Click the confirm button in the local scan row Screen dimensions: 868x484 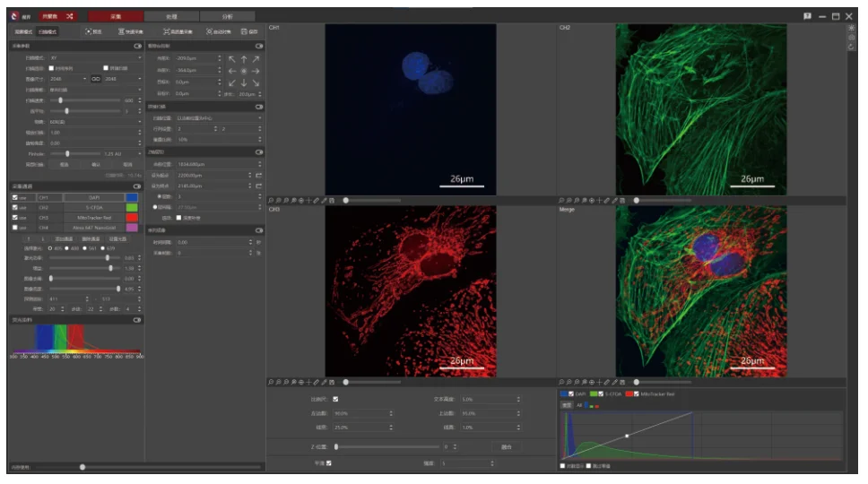point(96,164)
